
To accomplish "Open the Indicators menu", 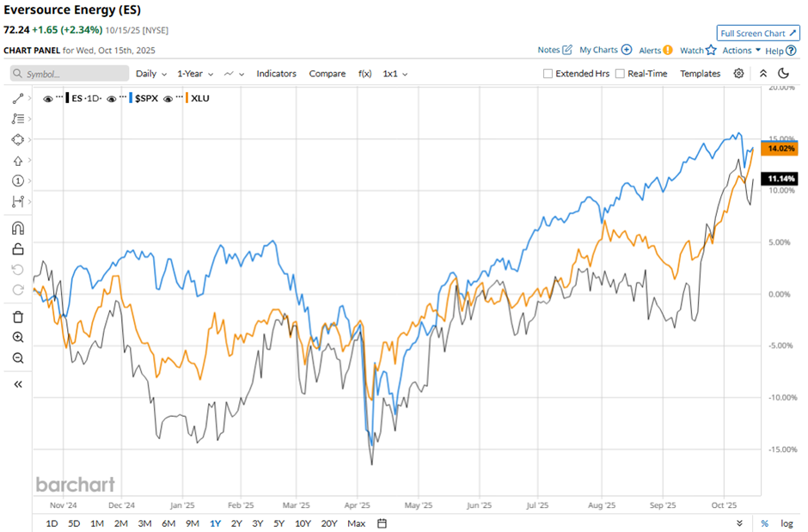I will tap(276, 74).
